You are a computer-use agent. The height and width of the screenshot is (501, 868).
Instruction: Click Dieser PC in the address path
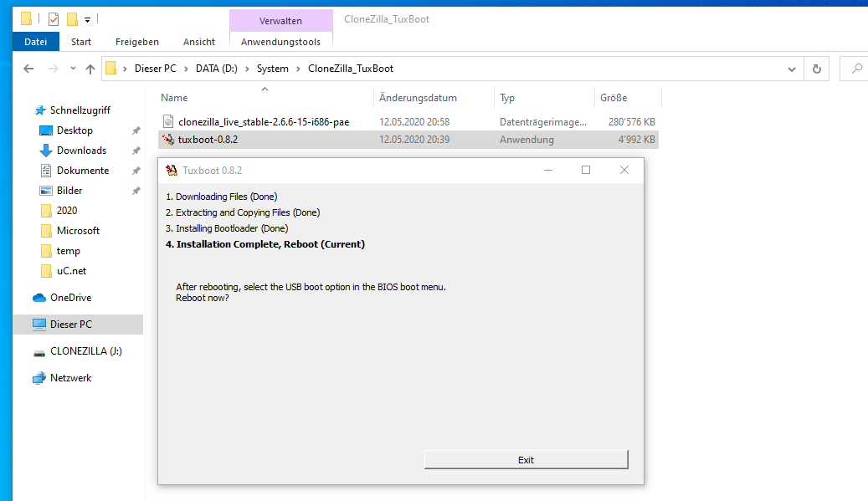coord(156,69)
